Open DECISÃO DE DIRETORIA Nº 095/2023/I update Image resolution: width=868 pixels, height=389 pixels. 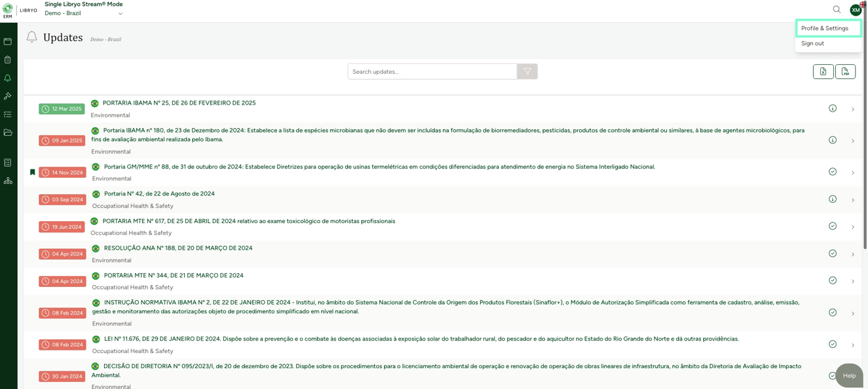click(x=447, y=371)
